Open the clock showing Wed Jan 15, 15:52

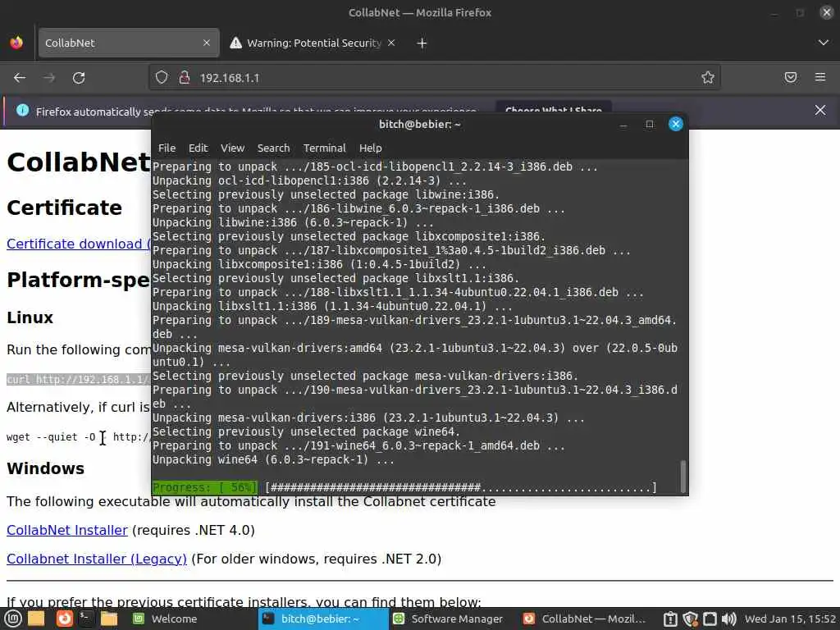[790, 619]
